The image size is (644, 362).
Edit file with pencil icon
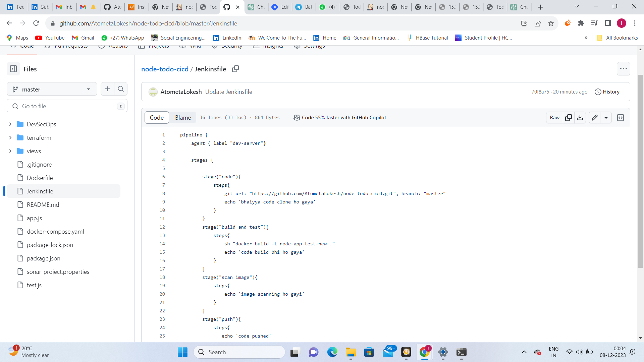[x=595, y=118]
